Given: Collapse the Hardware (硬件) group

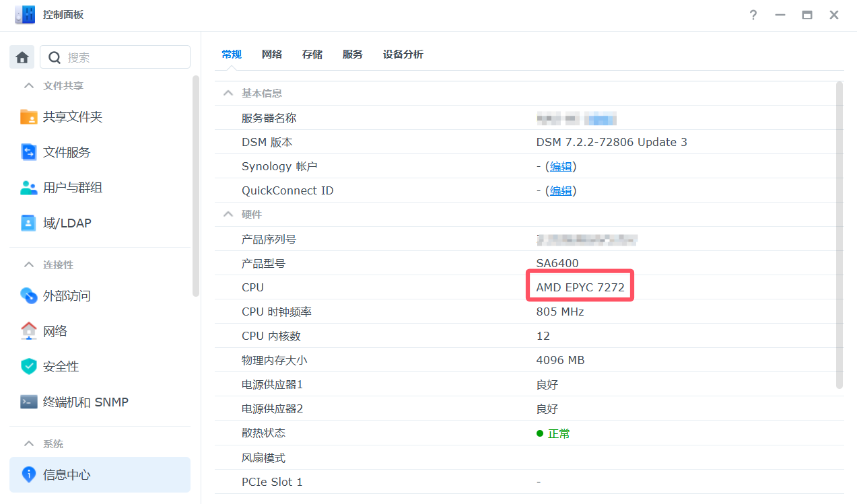Looking at the screenshot, I should (x=228, y=215).
